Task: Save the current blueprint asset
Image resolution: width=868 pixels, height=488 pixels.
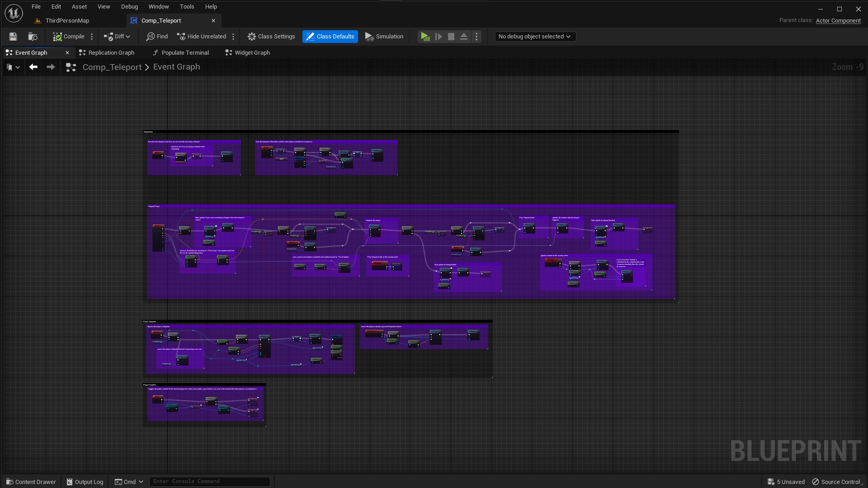Action: (x=13, y=36)
